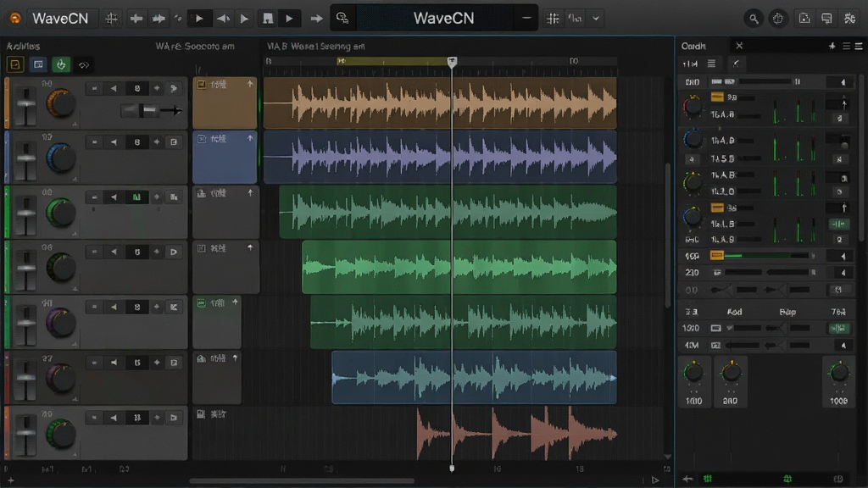Open the monitor display icon top right

pos(826,19)
